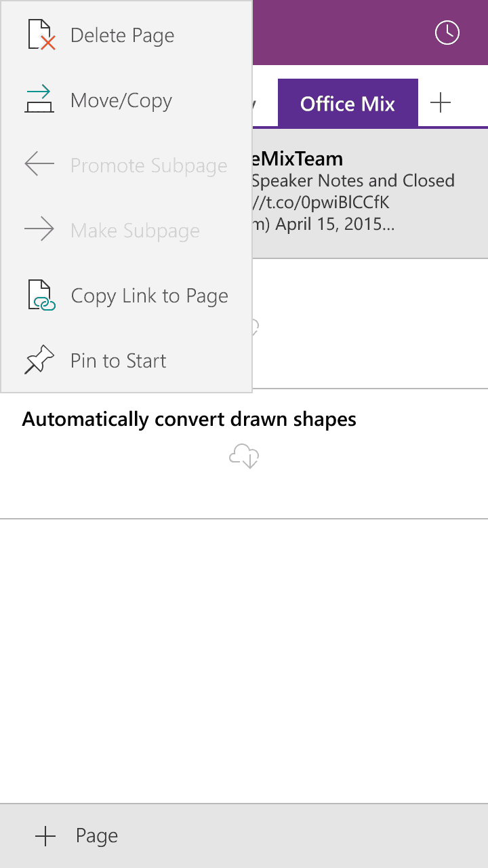488x868 pixels.
Task: Open recent notes clock icon
Action: pos(447,33)
